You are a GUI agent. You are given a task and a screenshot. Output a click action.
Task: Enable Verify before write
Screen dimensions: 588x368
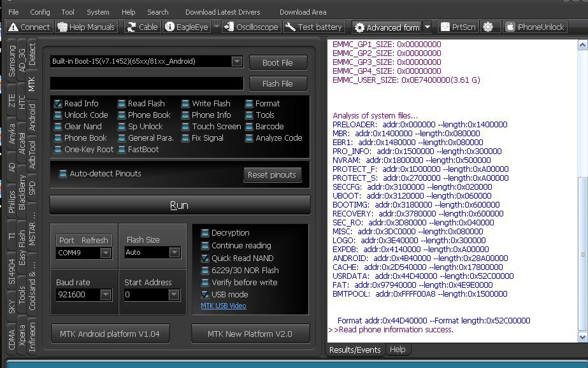click(204, 283)
